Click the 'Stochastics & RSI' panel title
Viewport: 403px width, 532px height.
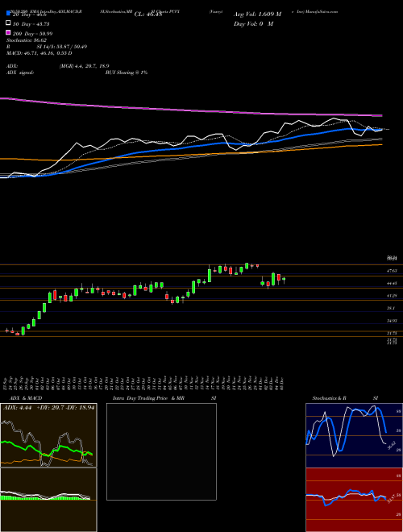(345, 398)
